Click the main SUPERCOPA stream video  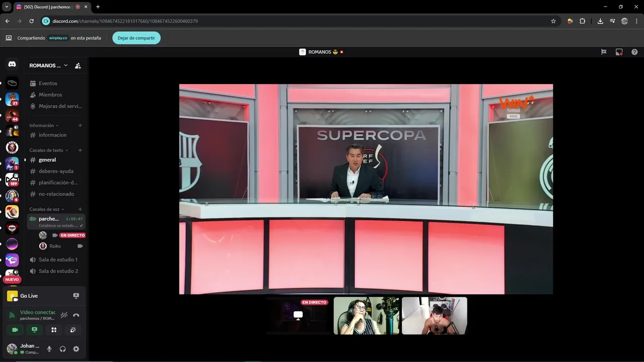click(366, 189)
